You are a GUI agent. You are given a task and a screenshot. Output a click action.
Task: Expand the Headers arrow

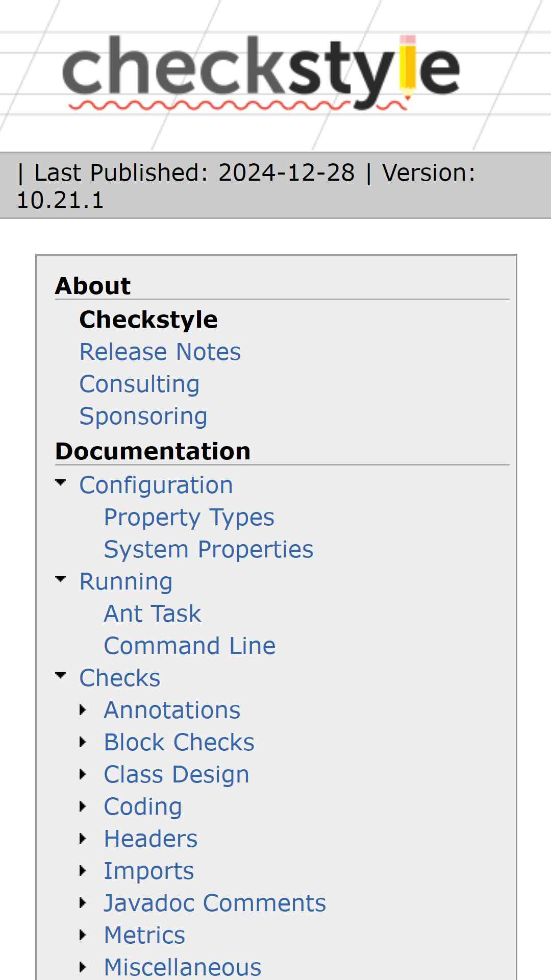[x=83, y=839]
